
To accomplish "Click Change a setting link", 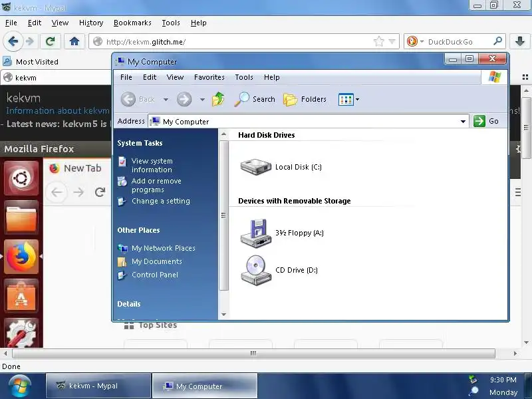I will click(160, 201).
